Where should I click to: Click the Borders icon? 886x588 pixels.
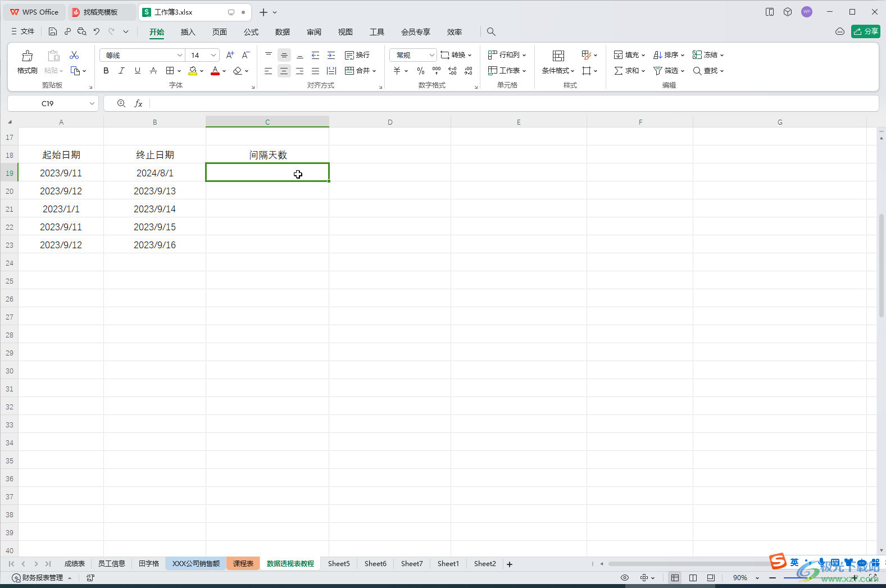[170, 71]
